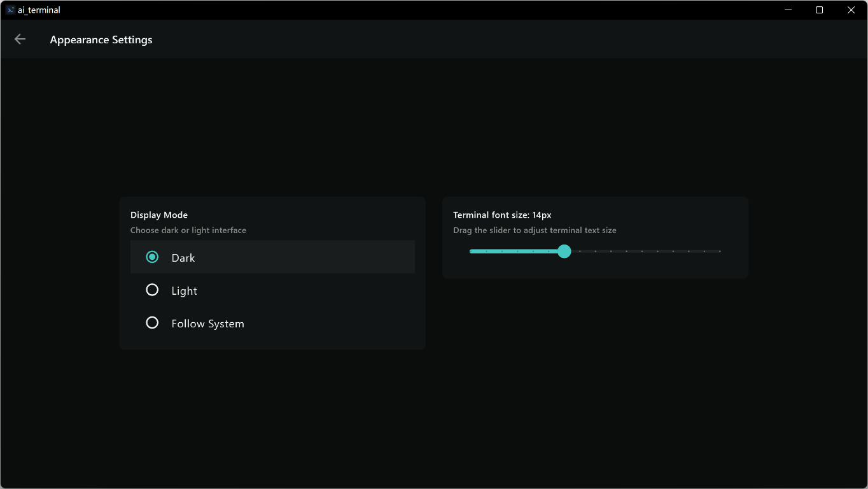Select Follow System display mode

coord(272,323)
